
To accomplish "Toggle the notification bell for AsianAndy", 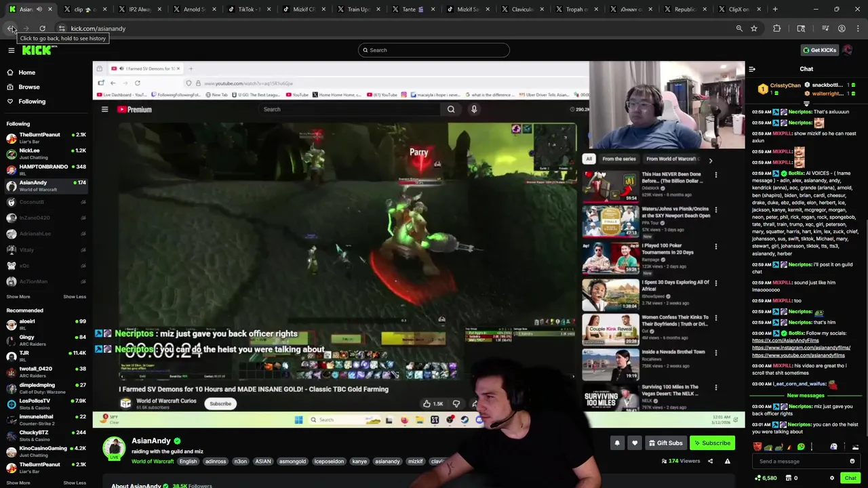I will click(x=617, y=443).
